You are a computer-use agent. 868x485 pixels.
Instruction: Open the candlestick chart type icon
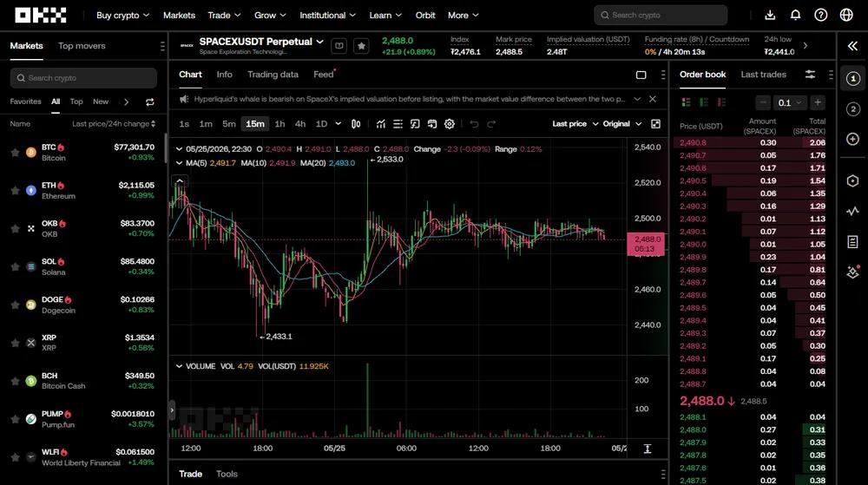point(356,124)
